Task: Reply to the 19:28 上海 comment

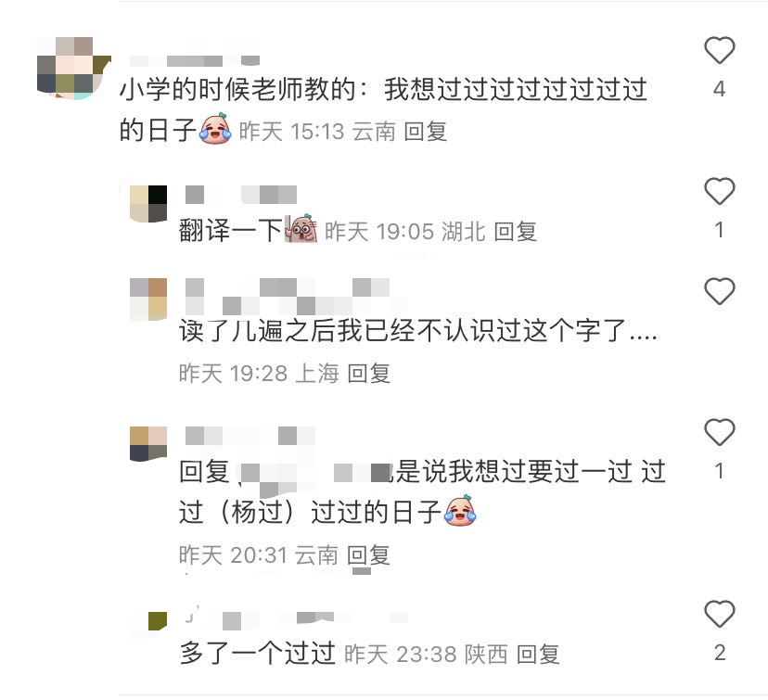Action: (x=368, y=374)
